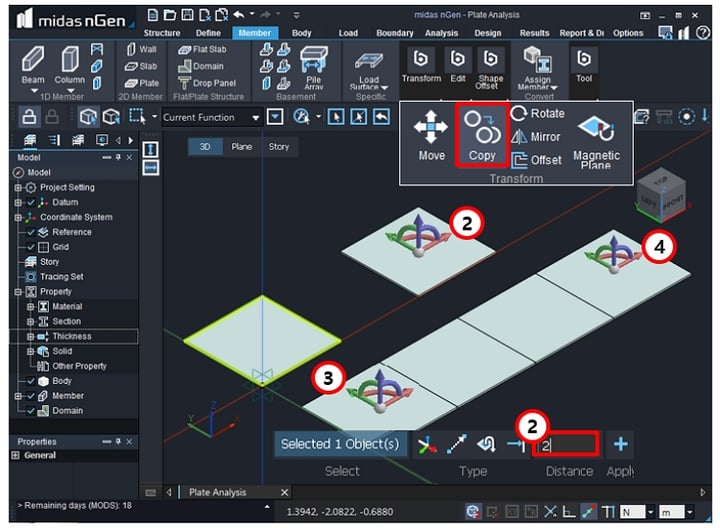Click the Tool ribbon button
Image resolution: width=720 pixels, height=528 pixels.
[x=584, y=66]
